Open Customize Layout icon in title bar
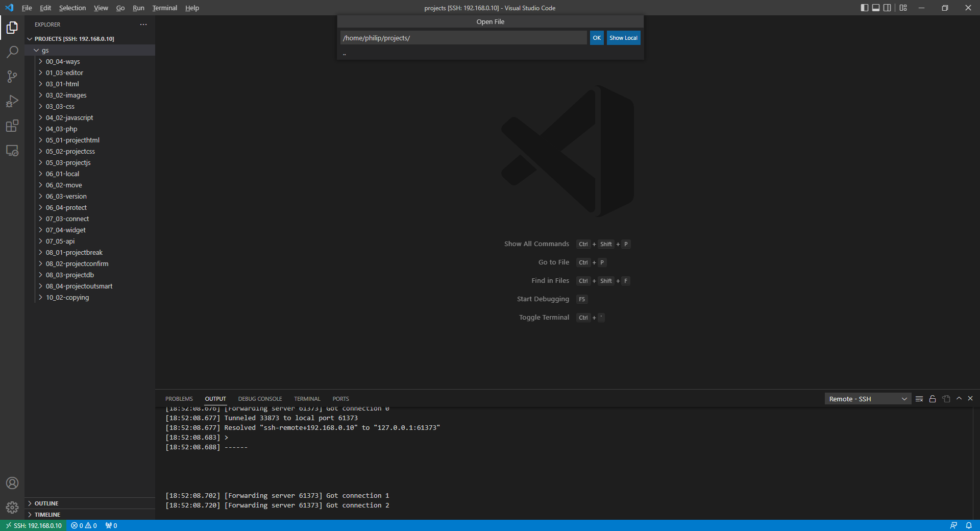980x531 pixels. click(x=903, y=8)
